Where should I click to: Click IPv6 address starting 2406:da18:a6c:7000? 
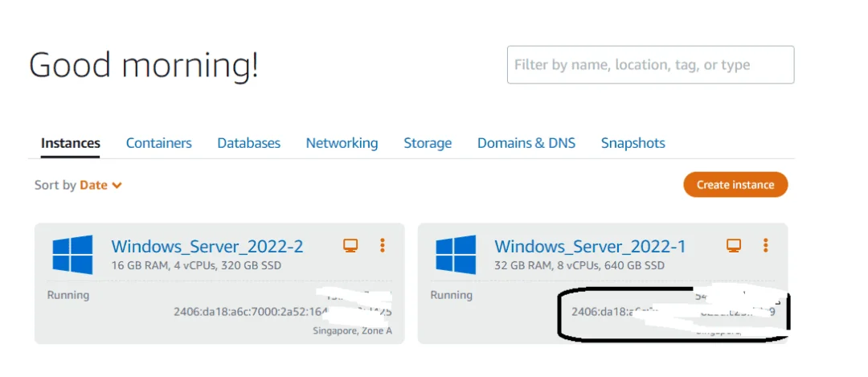283,312
